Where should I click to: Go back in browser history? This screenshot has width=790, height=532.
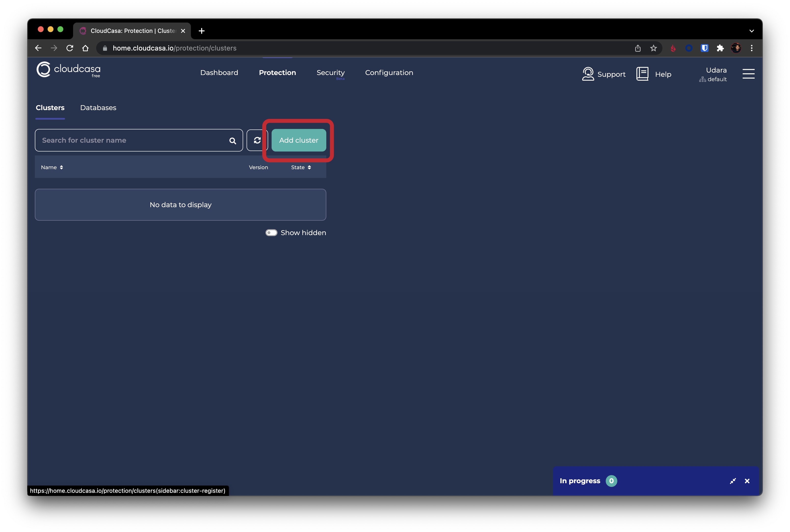(x=38, y=48)
